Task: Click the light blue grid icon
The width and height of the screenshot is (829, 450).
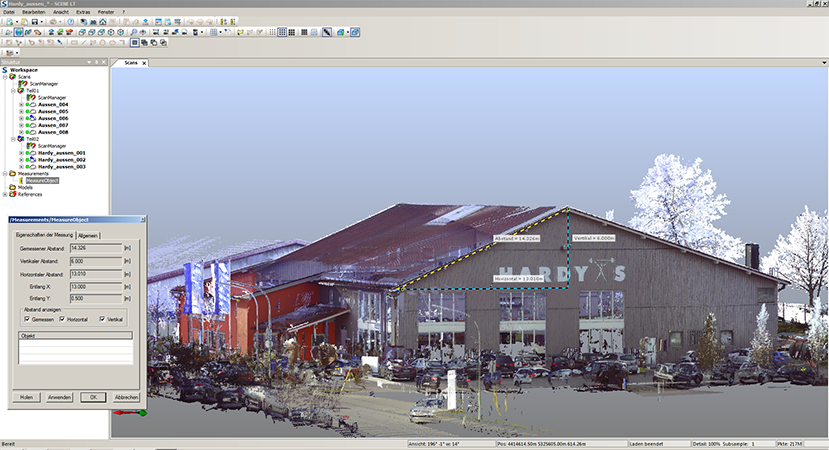Action: 314,32
